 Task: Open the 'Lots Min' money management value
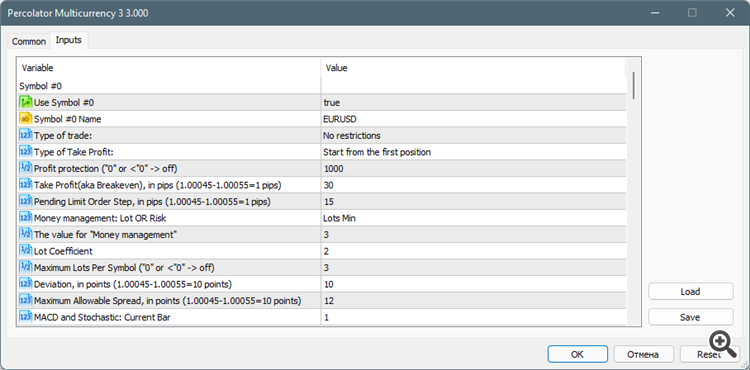pos(473,218)
